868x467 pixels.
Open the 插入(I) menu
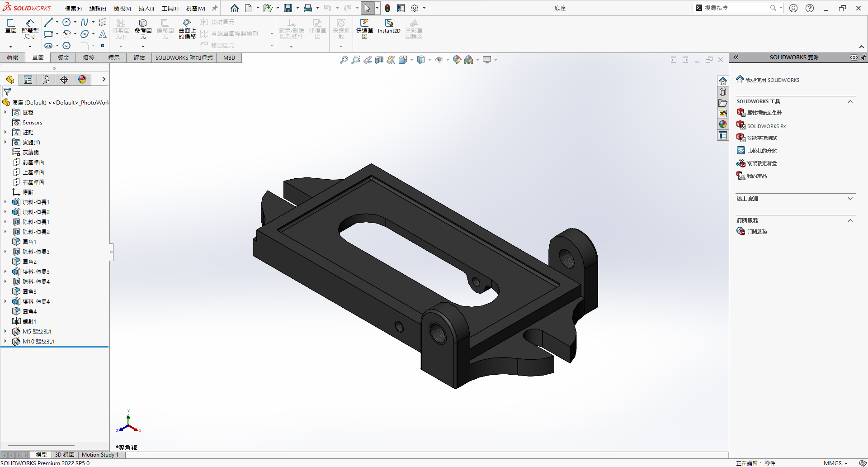[146, 9]
